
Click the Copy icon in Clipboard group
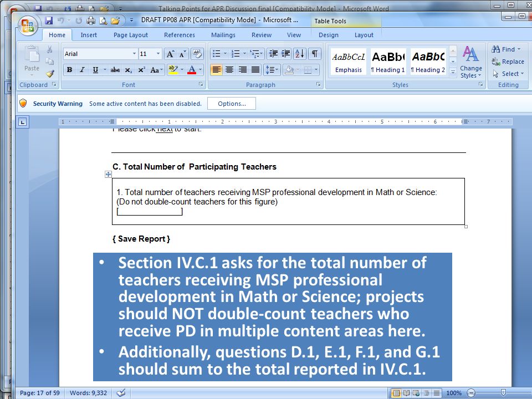(x=49, y=62)
